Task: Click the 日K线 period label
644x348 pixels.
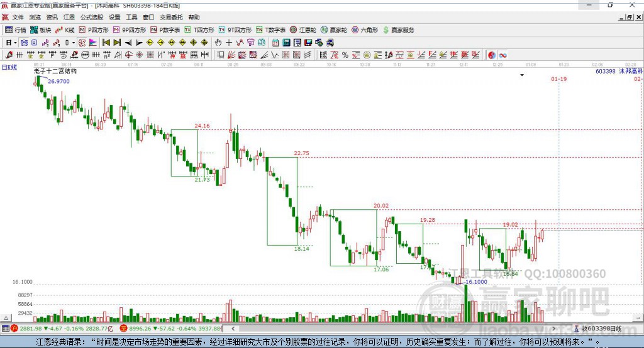Action: [x=9, y=67]
